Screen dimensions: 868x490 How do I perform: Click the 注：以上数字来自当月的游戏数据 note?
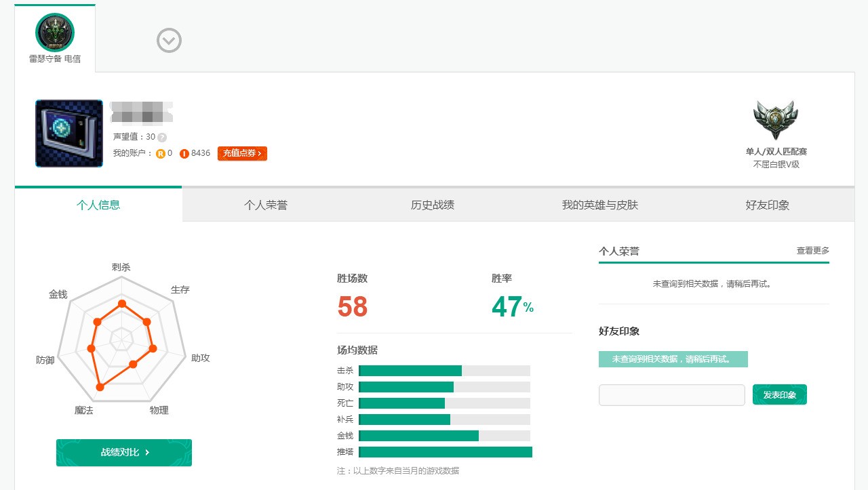pos(398,471)
